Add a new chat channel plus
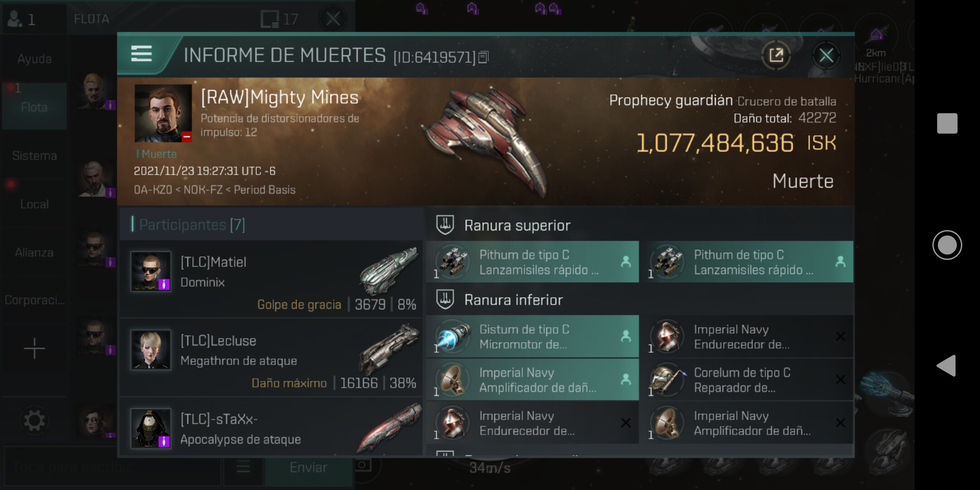980x490 pixels. point(34,348)
